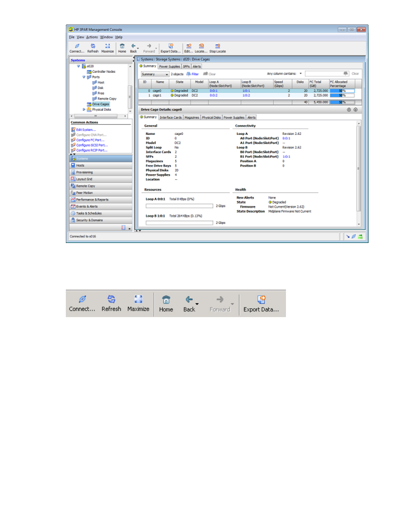Expand the Physical Disks tree node
The height and width of the screenshot is (532, 400).
click(x=84, y=109)
